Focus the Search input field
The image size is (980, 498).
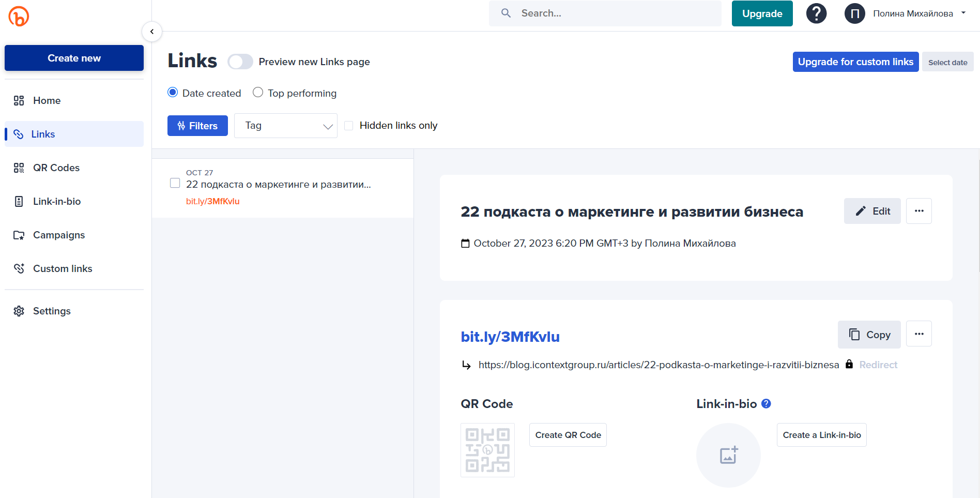(x=605, y=13)
